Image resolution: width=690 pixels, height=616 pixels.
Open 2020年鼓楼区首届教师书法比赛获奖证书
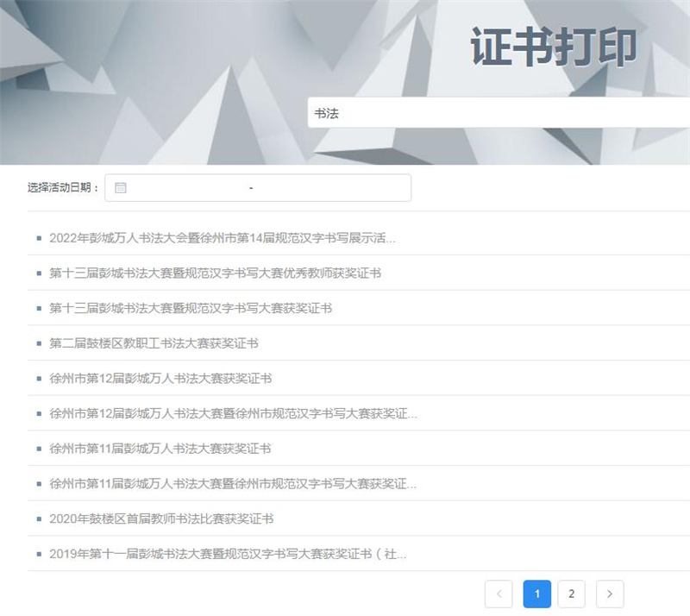[x=161, y=519]
